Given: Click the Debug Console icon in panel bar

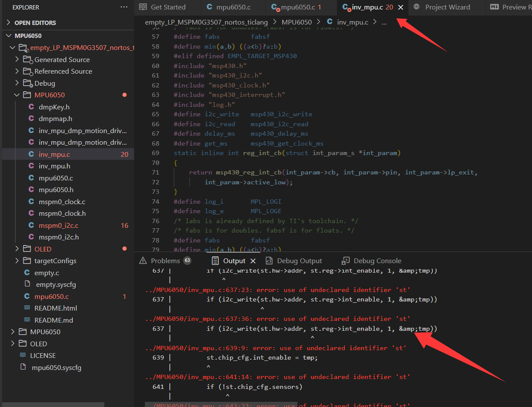Looking at the screenshot, I should (345, 260).
